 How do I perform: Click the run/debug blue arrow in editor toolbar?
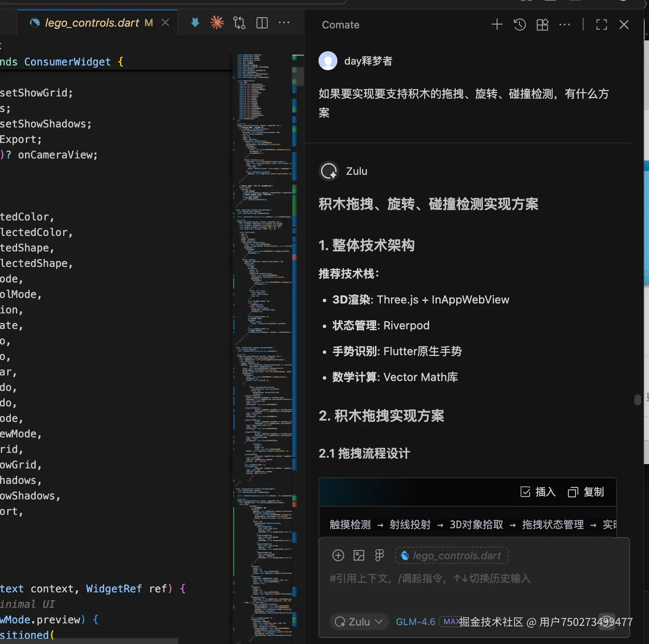point(195,22)
